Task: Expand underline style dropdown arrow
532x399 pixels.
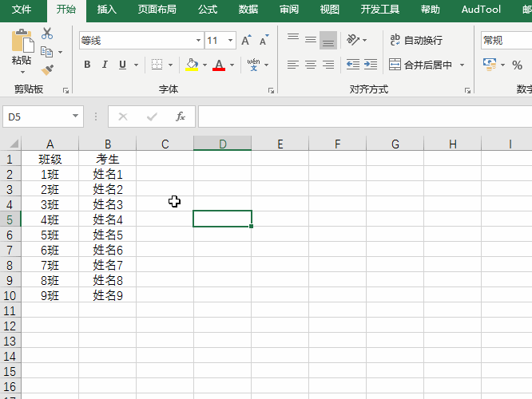Action: pos(136,65)
